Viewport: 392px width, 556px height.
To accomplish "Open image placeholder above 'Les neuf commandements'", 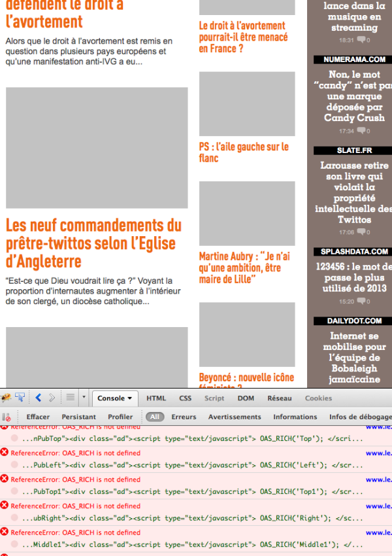I will tap(97, 148).
